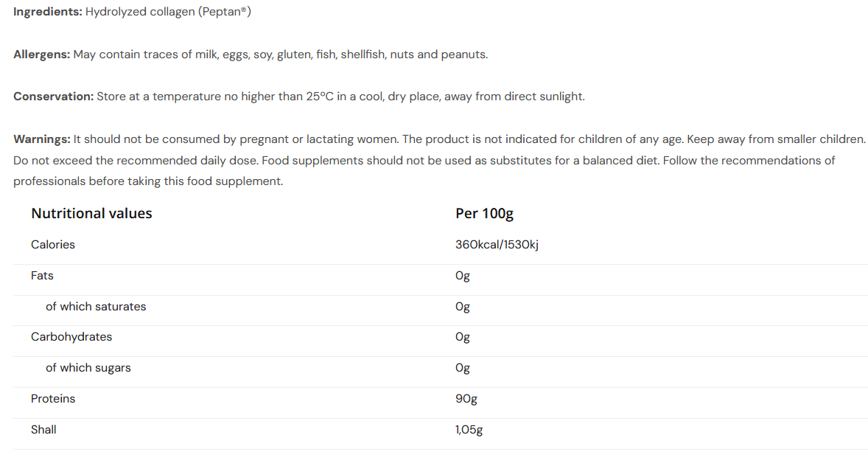Select the "Calories" row label
The width and height of the screenshot is (868, 463).
pyautogui.click(x=53, y=245)
